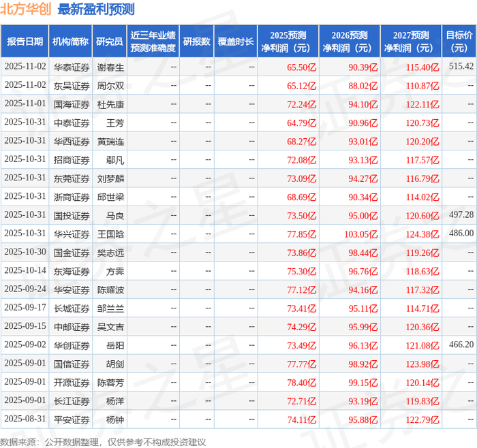This screenshot has width=477, height=448.
Task: Select the 华创证券 institution cell
Action: [72, 345]
